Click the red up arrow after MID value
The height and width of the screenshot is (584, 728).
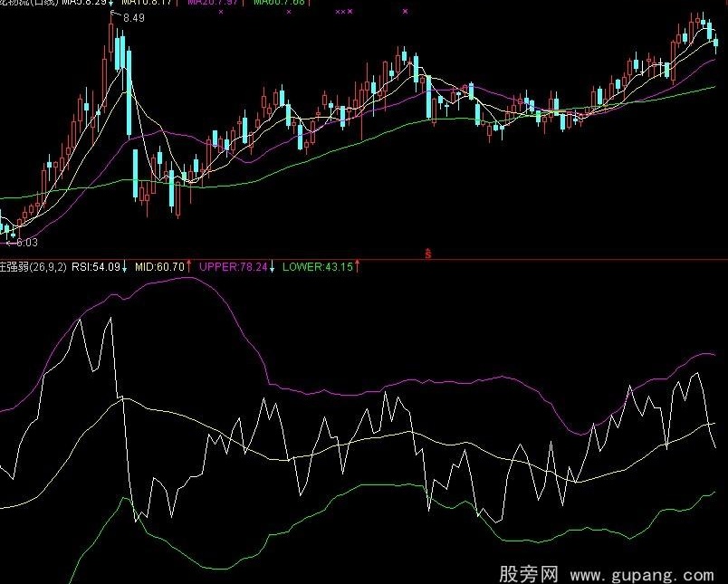pyautogui.click(x=188, y=266)
